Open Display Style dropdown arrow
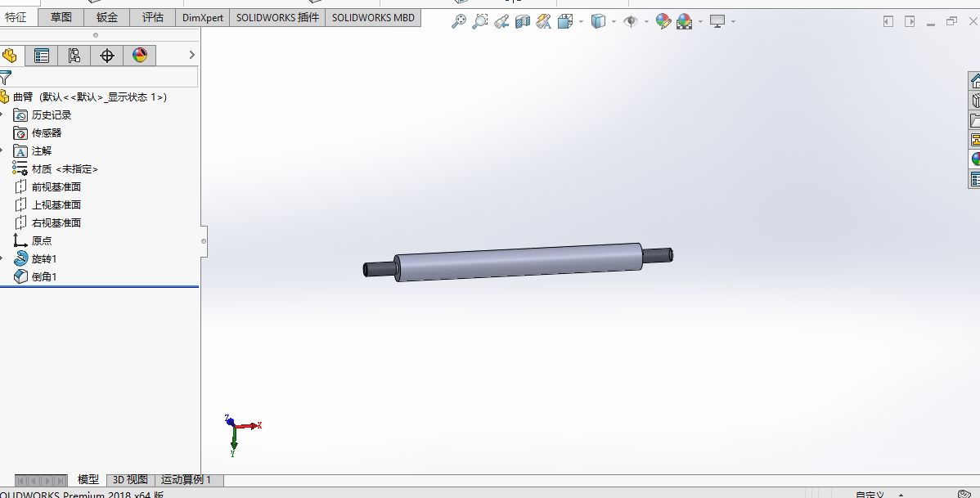 (x=614, y=22)
